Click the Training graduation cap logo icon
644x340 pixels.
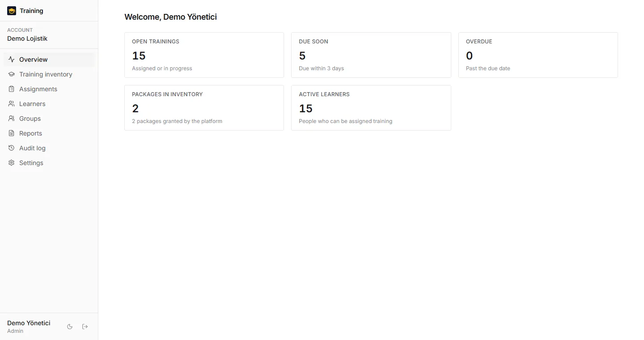tap(12, 11)
